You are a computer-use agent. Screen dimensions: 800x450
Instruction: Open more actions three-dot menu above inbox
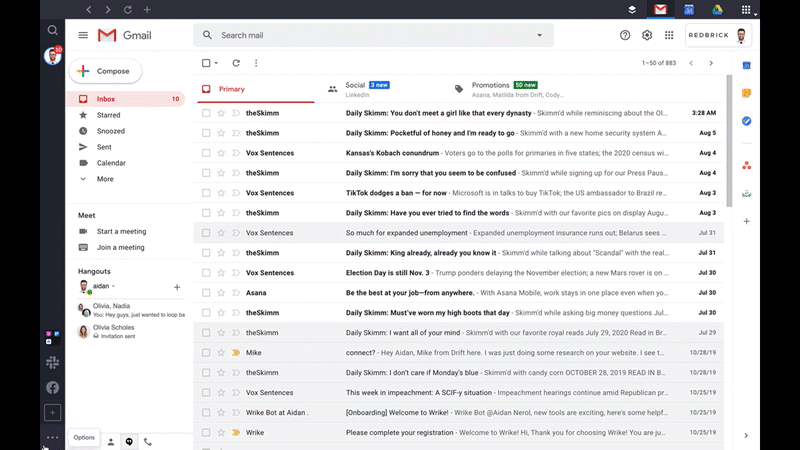256,63
